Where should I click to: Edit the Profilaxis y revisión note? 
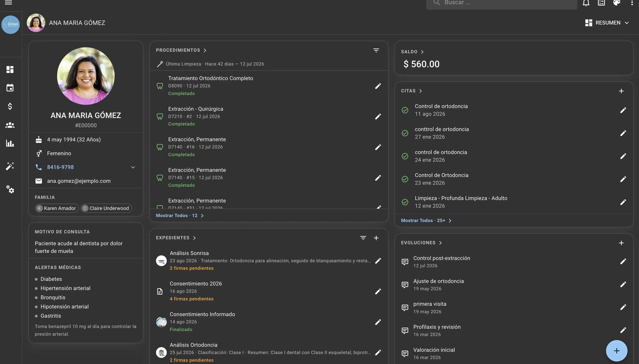coord(623,330)
